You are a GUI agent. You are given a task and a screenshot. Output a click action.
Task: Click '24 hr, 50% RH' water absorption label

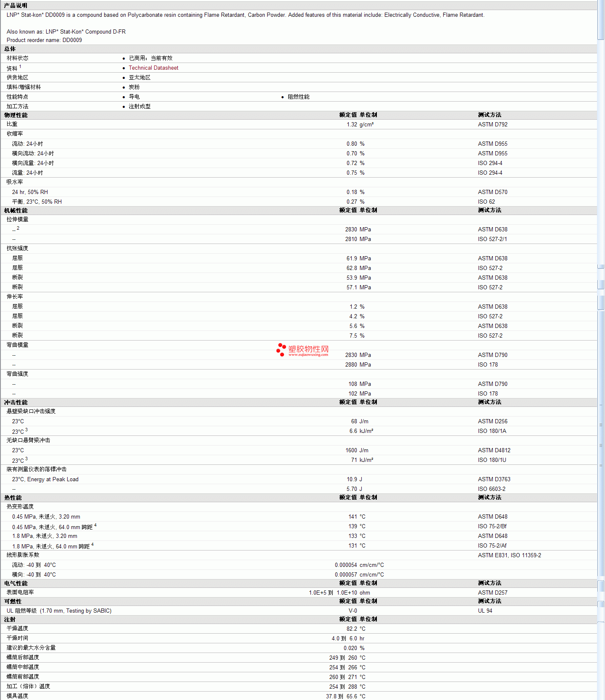pos(30,192)
